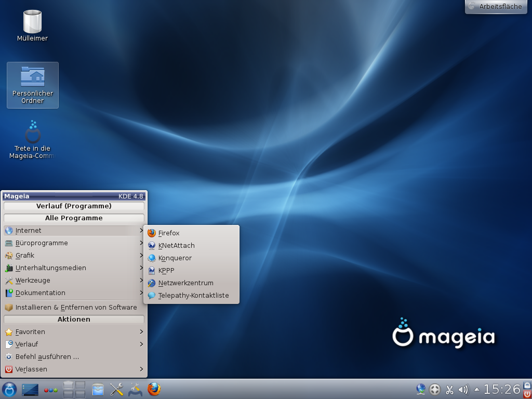532x399 pixels.
Task: Click the Verlauf (Programme) header
Action: [x=74, y=206]
